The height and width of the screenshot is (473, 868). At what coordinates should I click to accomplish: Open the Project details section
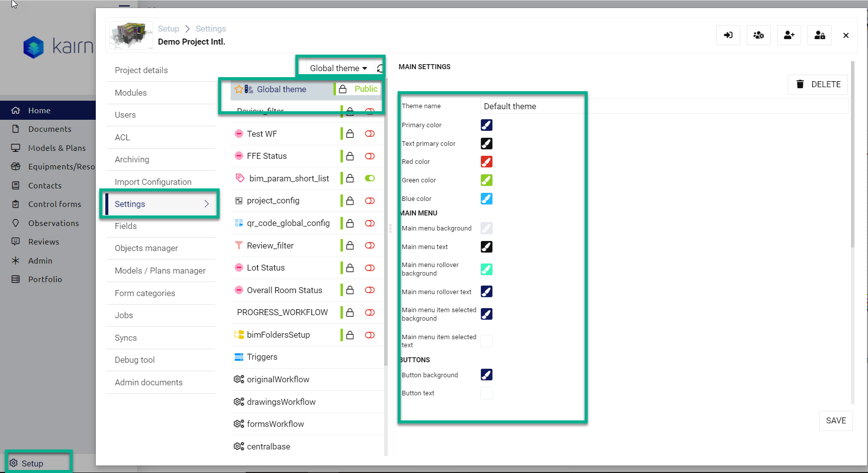141,70
